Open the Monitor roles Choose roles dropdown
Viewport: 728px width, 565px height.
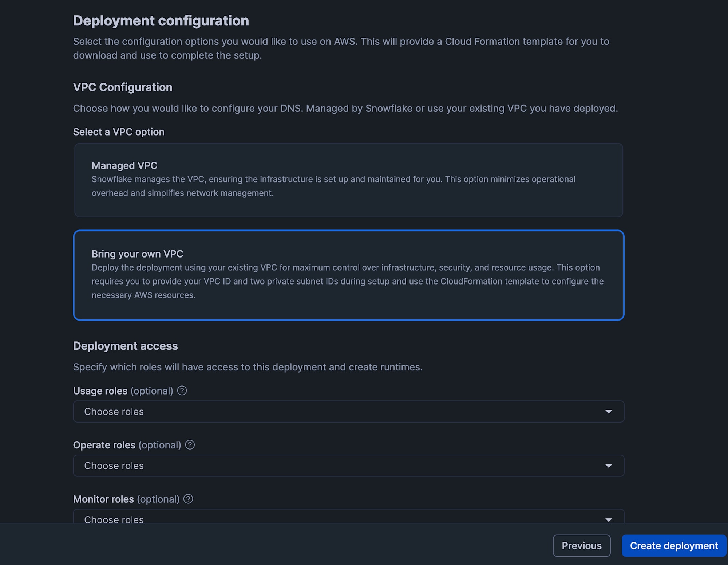[x=349, y=516]
